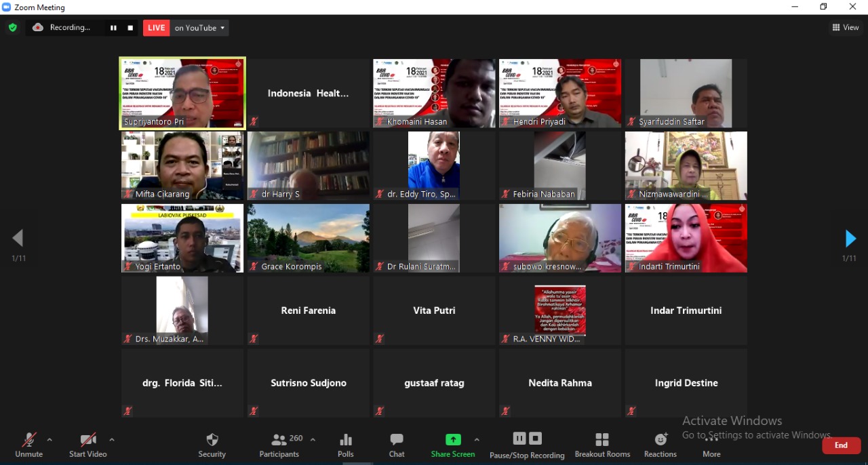Select Mifta Cikarang's video tile
868x465 pixels.
click(182, 165)
